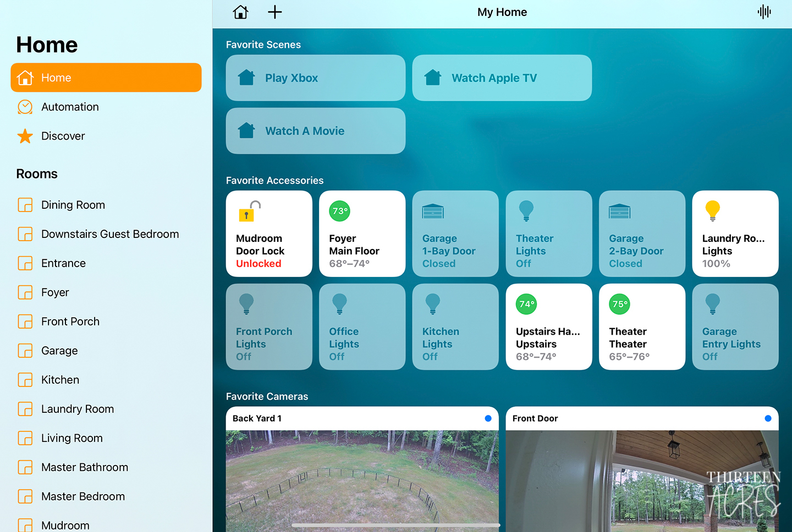Tap the house icon in top bar
This screenshot has width=792, height=532.
pyautogui.click(x=240, y=12)
